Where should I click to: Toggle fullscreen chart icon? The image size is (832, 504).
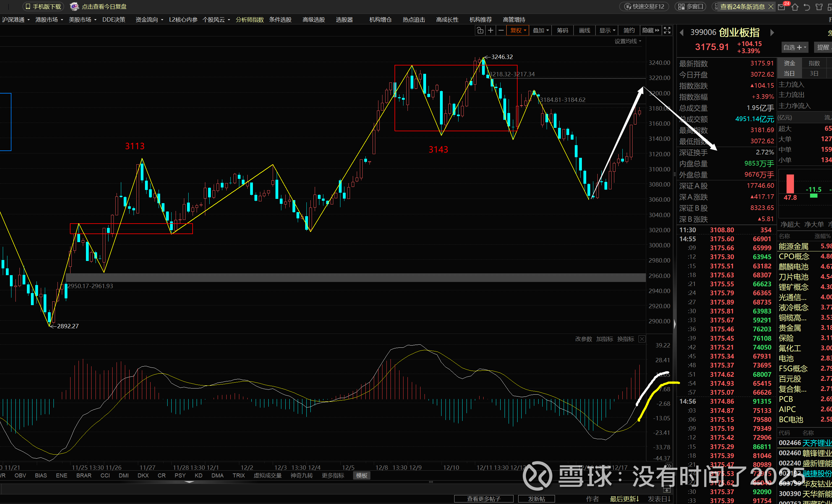click(x=667, y=30)
